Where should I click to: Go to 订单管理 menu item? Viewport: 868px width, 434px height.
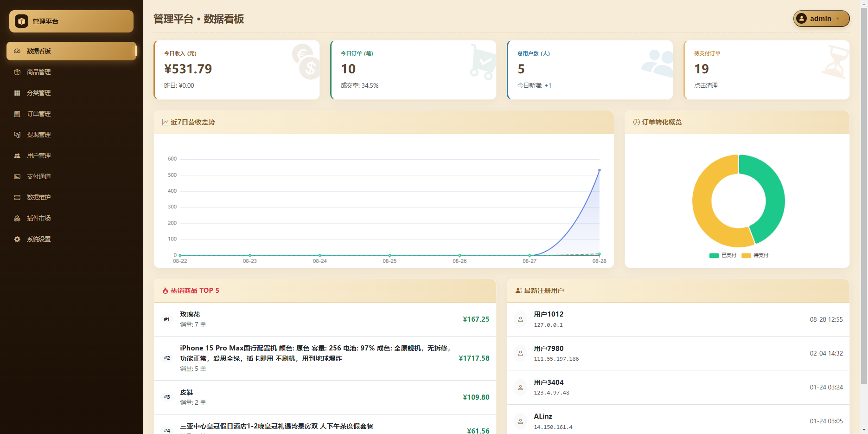(71, 114)
